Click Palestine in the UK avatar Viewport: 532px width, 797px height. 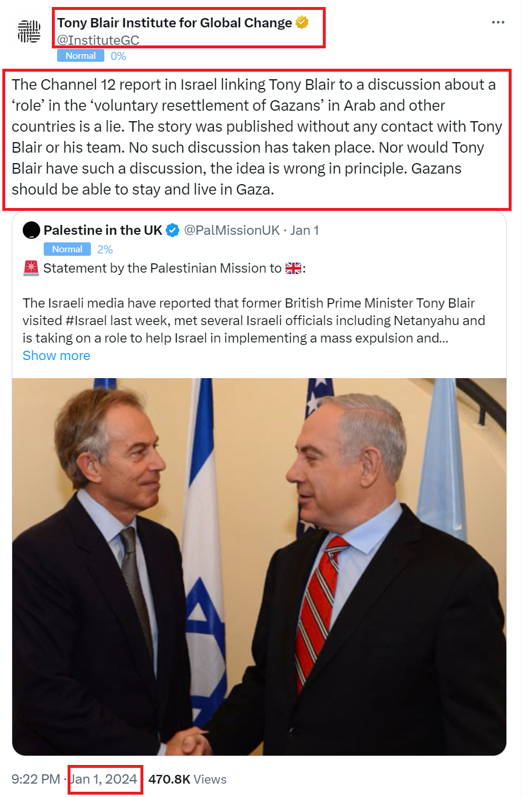[x=31, y=231]
